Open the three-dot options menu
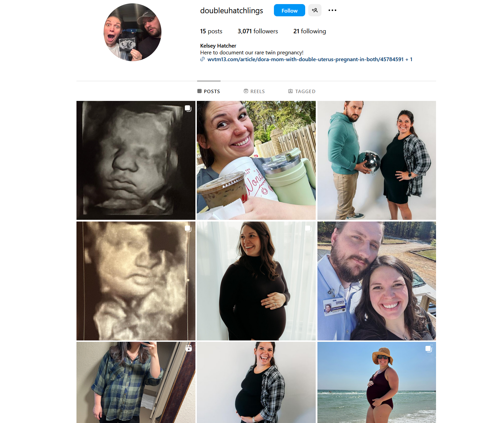504x423 pixels. pos(332,10)
